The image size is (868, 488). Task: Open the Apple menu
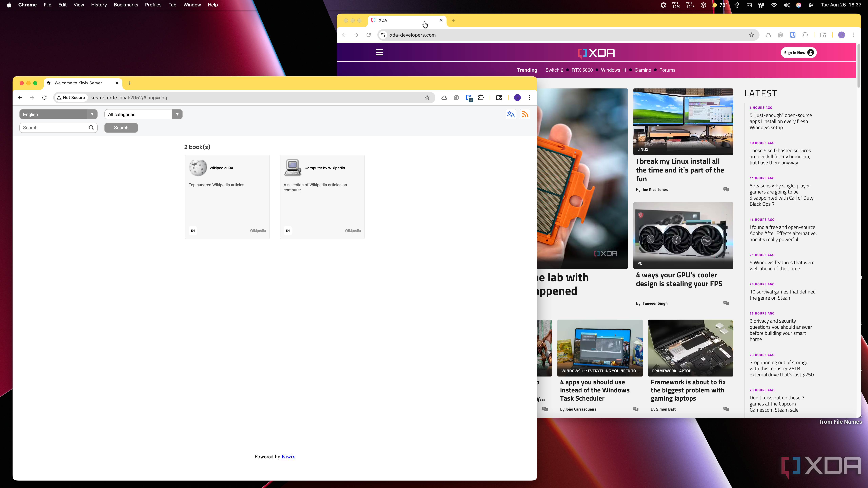pos(9,5)
